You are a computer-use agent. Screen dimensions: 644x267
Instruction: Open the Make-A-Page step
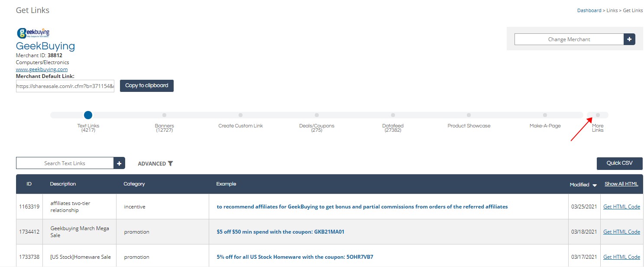545,115
